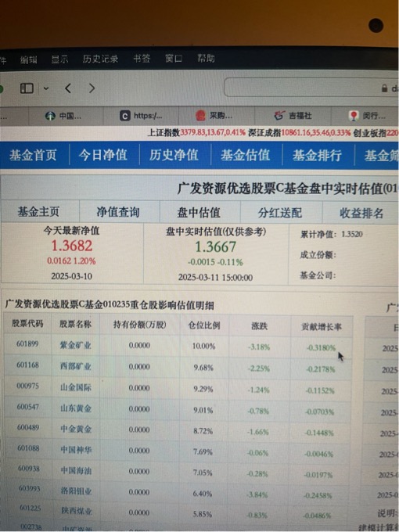This screenshot has height=532, width=399.
Task: Open 基金估值 in nav bar
Action: click(x=246, y=156)
